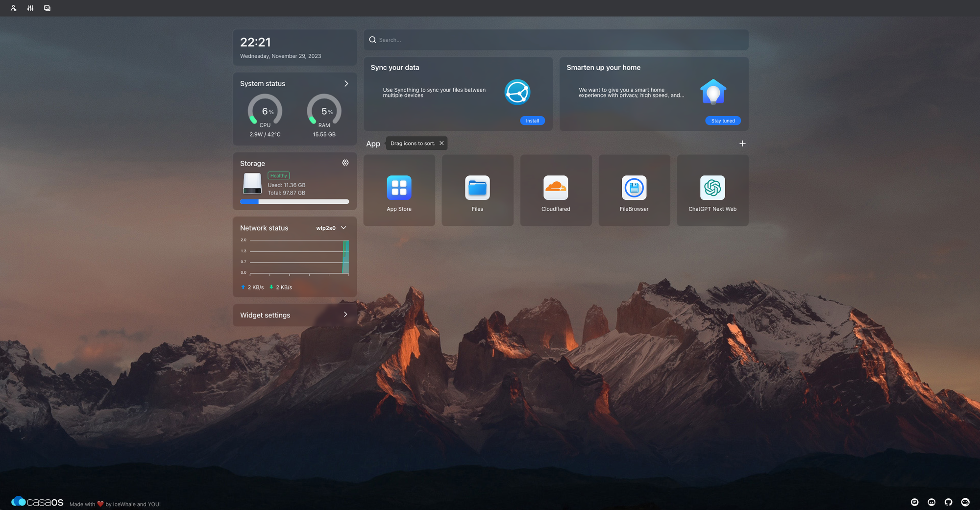
Task: Open storage settings gear icon
Action: pyautogui.click(x=345, y=163)
